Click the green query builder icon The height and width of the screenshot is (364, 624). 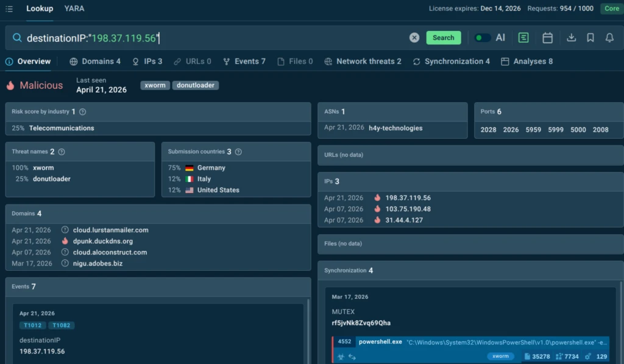tap(523, 38)
